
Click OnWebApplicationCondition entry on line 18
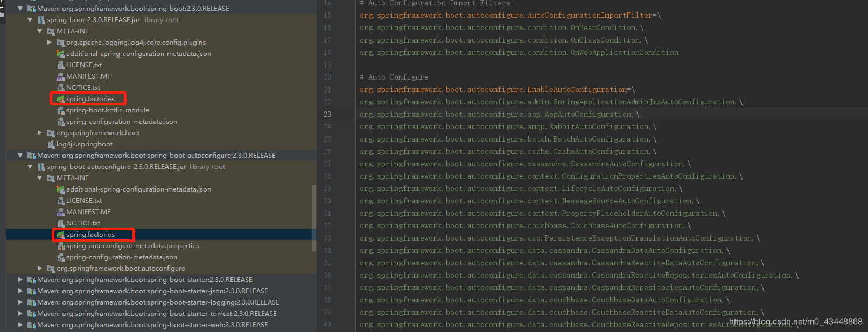tap(625, 52)
